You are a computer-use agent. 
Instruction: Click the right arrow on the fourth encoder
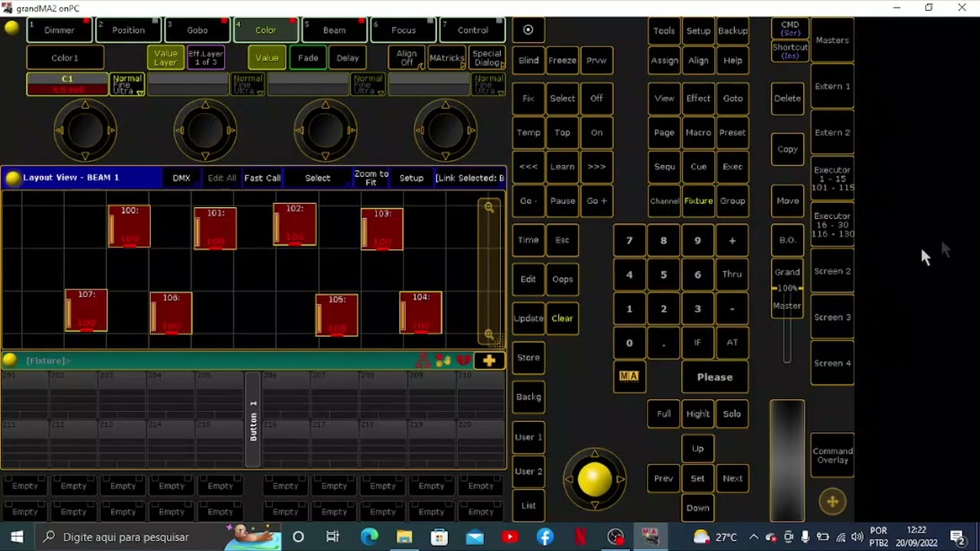472,131
